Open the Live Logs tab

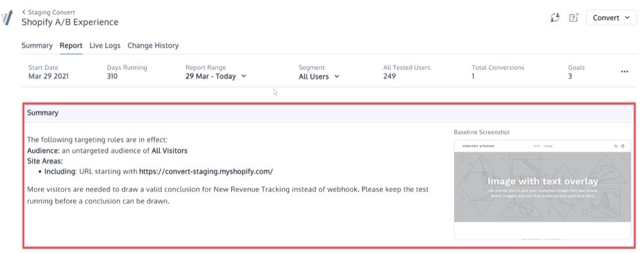105,46
